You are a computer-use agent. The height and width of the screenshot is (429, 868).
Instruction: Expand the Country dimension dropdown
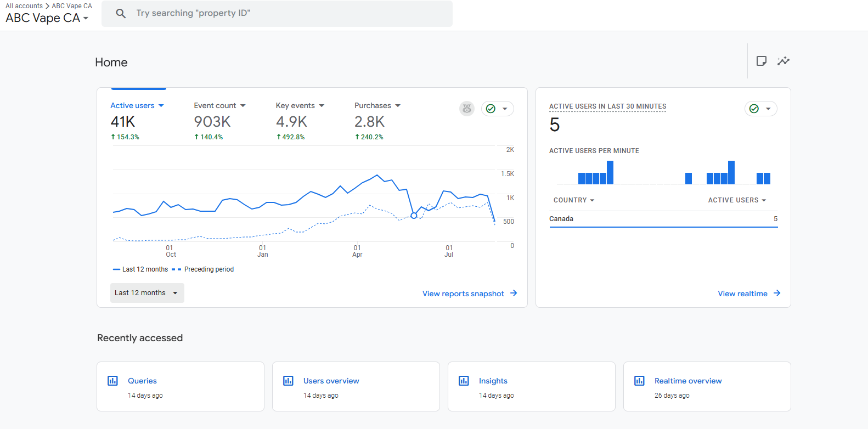574,200
